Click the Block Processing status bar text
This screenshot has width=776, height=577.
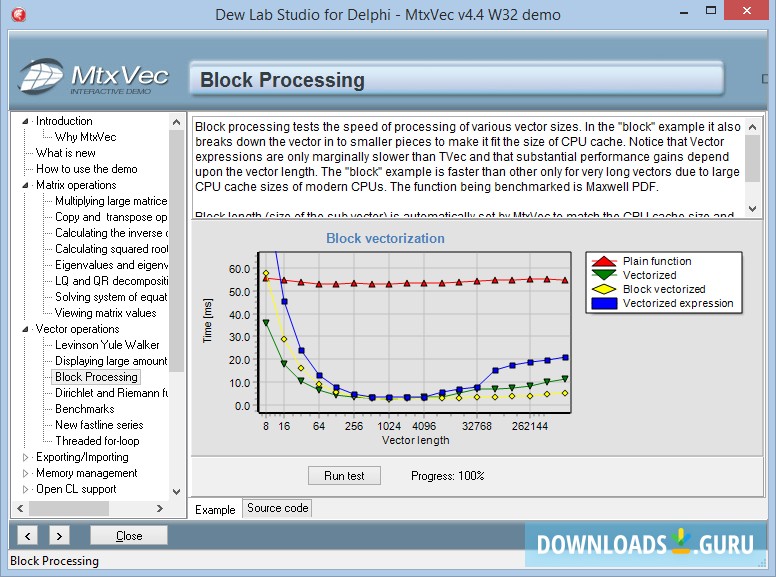(x=54, y=561)
